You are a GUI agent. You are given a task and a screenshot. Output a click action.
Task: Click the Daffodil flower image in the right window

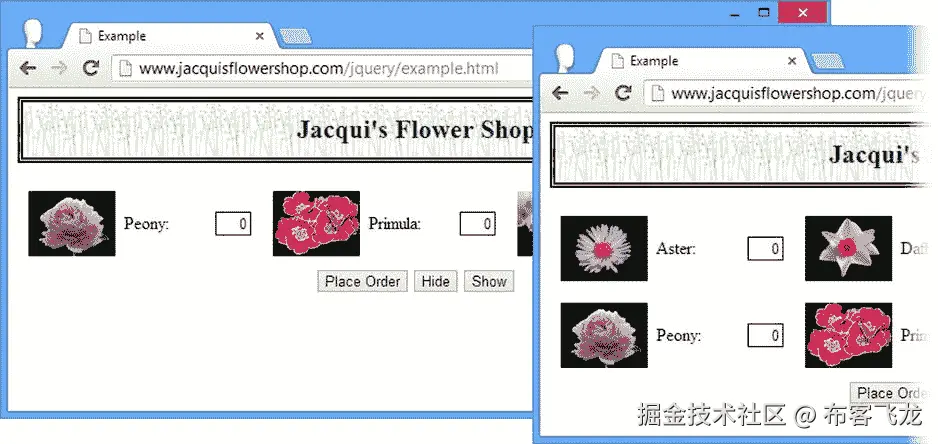pyautogui.click(x=848, y=248)
